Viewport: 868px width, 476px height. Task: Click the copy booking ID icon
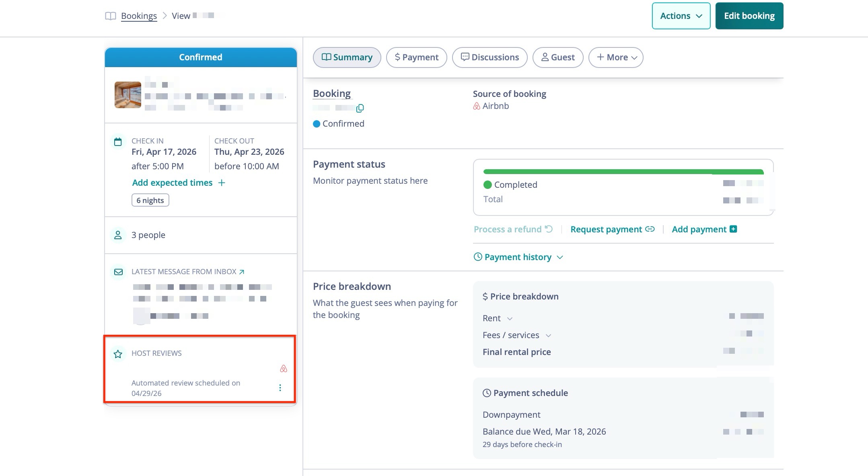tap(360, 108)
